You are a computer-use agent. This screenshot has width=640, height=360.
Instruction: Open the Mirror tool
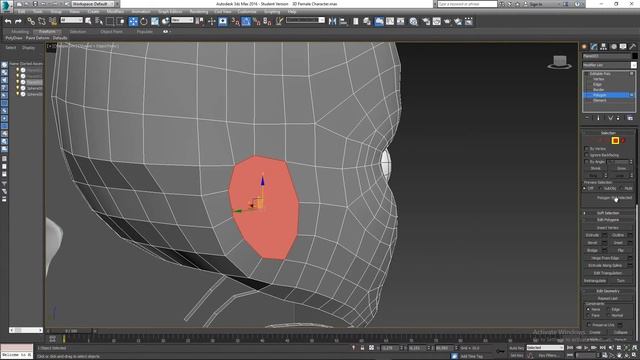coord(333,21)
